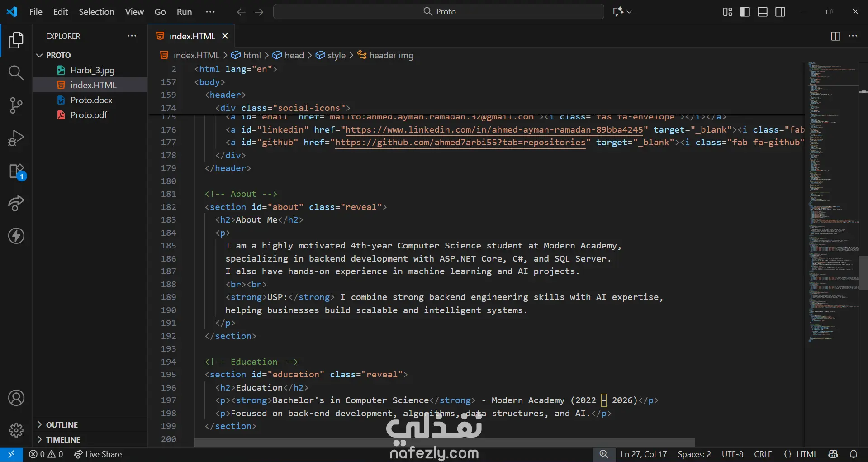Change end of line sequence CRLF
This screenshot has width=868, height=462.
[x=763, y=454]
